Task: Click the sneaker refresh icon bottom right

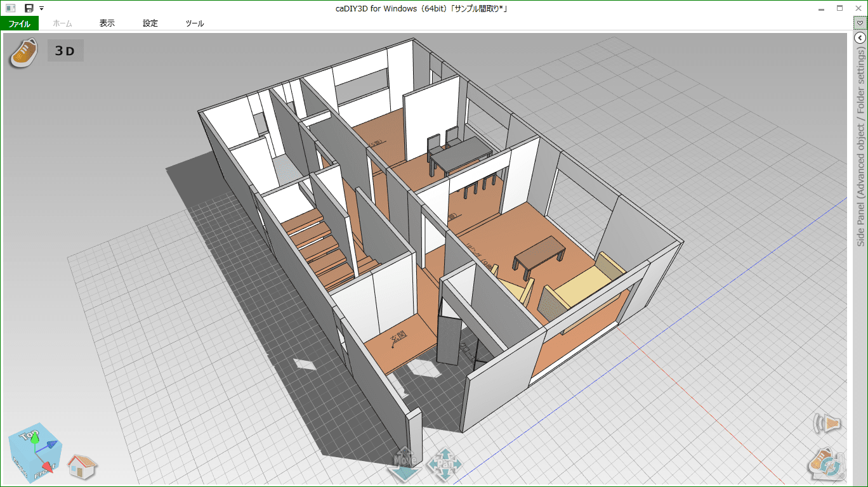Action: tap(825, 464)
